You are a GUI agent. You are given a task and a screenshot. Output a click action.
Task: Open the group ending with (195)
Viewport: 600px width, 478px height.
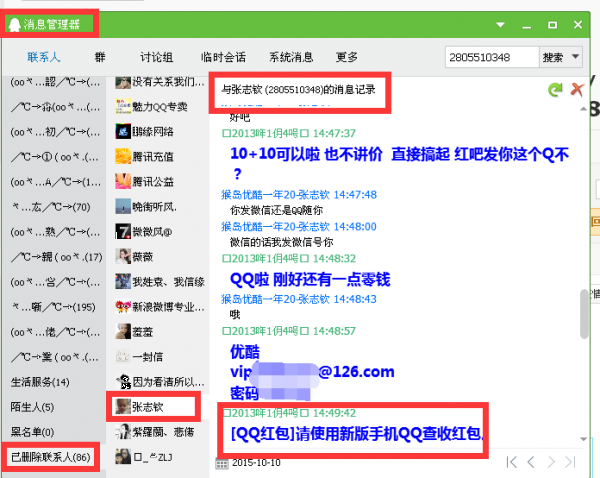click(x=54, y=307)
